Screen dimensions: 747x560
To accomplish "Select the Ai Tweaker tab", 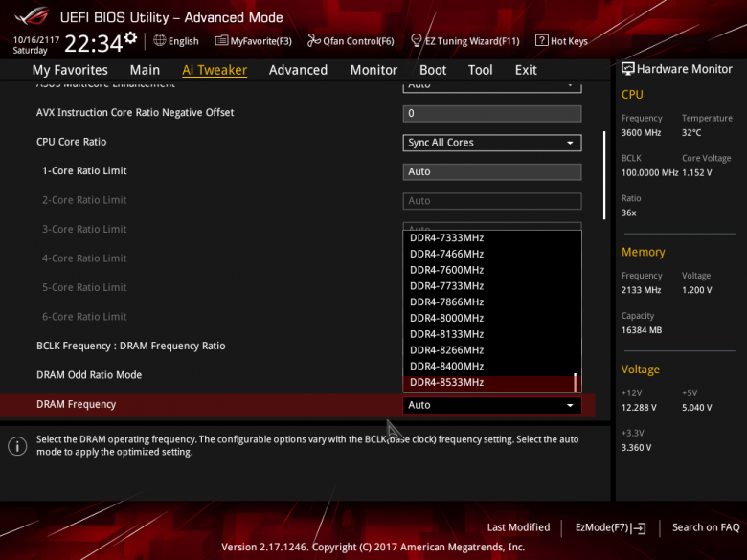I will pos(215,70).
